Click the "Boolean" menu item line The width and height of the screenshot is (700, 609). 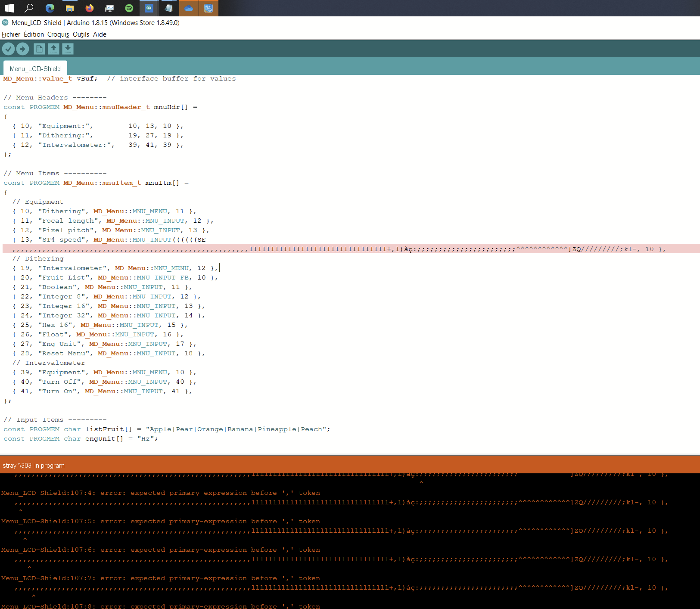[x=102, y=287]
